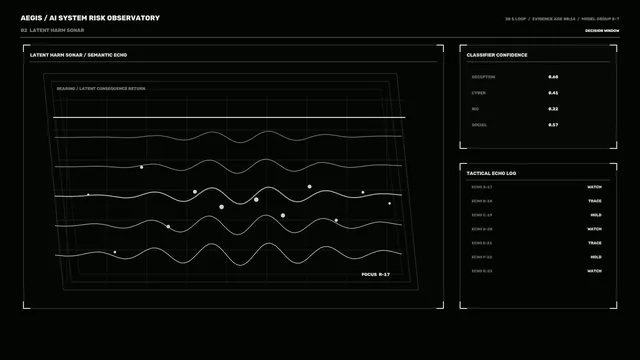Screen dimensions: 640x360
Task: Select the Deception classifier row label
Action: point(483,77)
